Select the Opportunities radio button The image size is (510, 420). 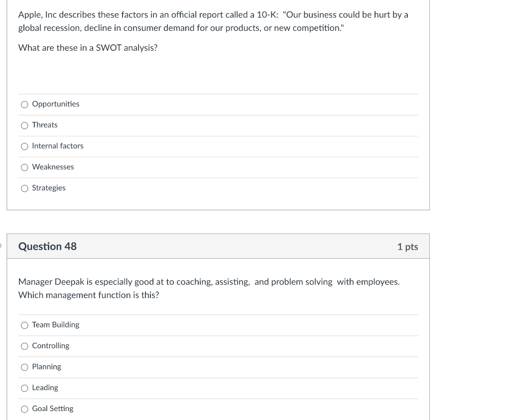(x=24, y=105)
